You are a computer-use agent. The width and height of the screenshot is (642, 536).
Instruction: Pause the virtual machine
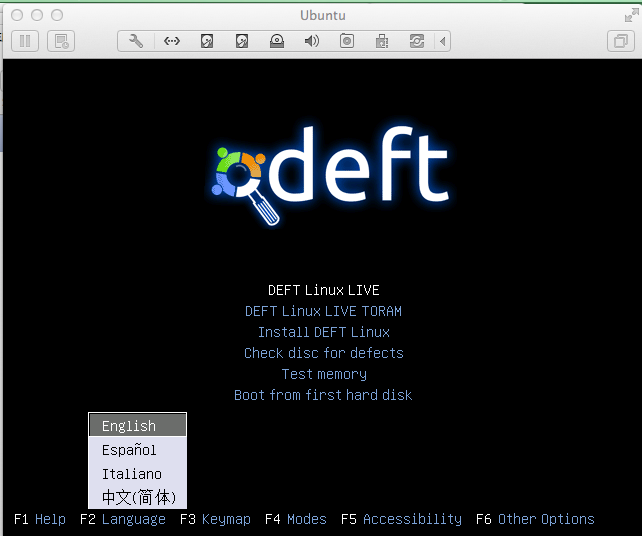tap(25, 41)
